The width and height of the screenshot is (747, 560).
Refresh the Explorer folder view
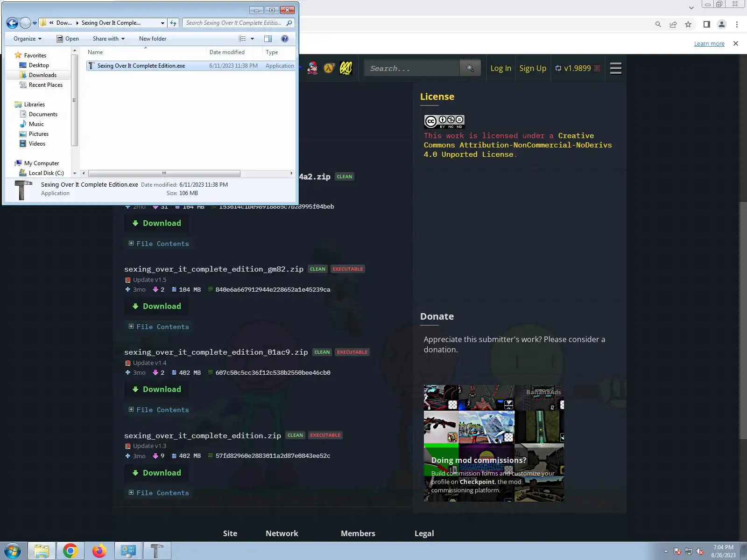pos(173,23)
